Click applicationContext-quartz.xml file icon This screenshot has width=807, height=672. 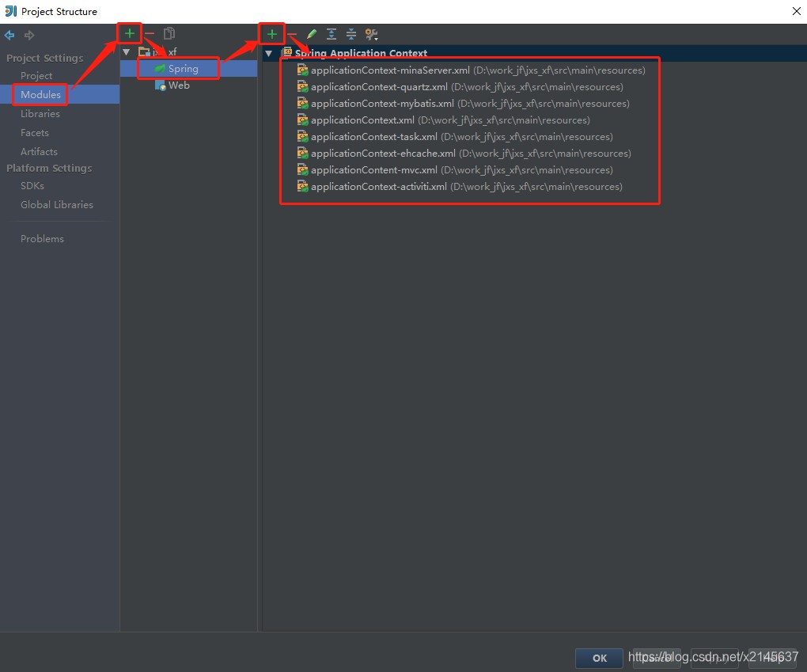point(302,86)
